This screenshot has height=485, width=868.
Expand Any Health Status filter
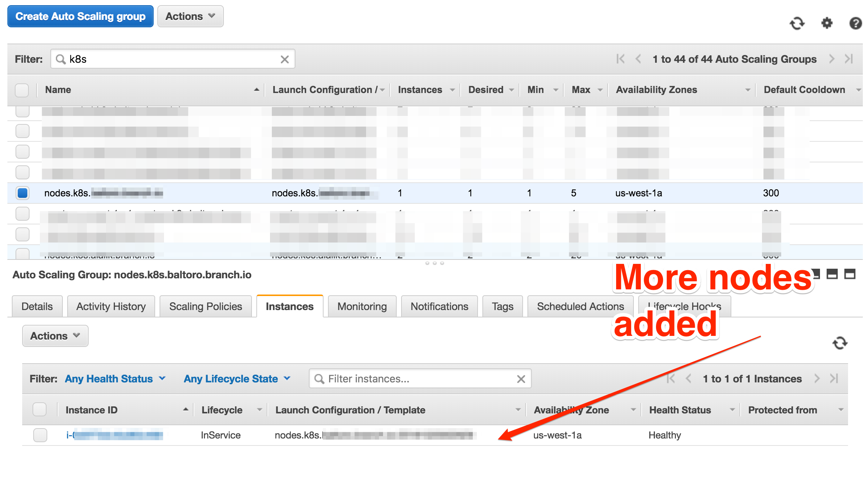(115, 379)
